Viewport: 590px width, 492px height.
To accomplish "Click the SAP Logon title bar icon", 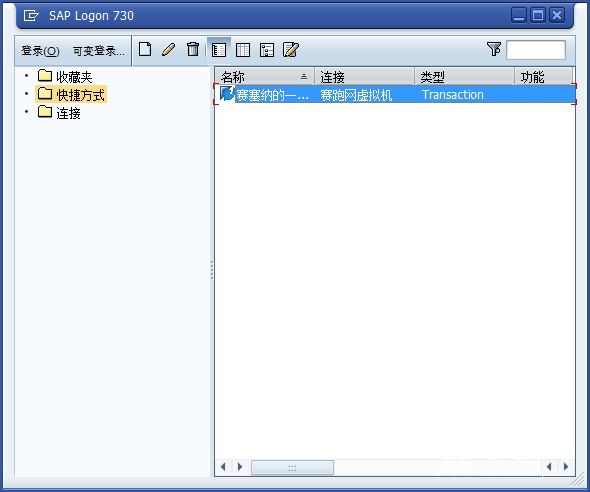I will [31, 16].
